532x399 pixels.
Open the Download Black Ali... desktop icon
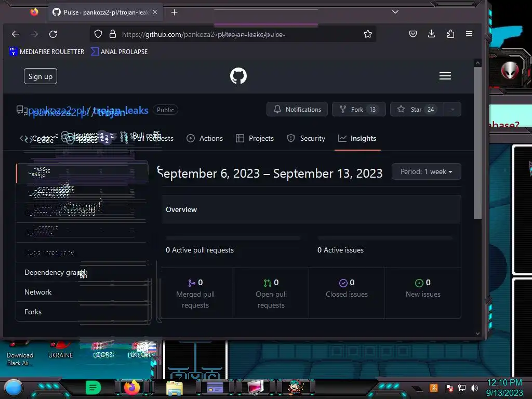click(x=20, y=354)
